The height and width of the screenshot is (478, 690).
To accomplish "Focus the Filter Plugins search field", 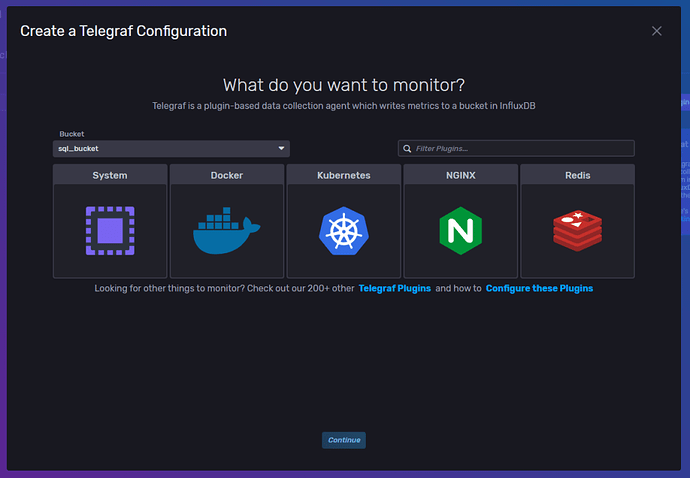I will [x=516, y=149].
